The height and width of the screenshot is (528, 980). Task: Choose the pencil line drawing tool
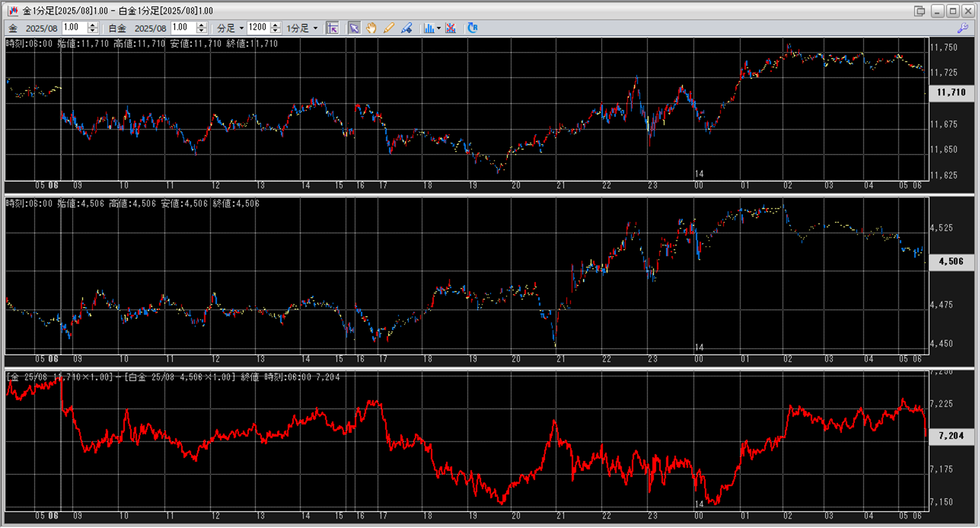point(388,28)
